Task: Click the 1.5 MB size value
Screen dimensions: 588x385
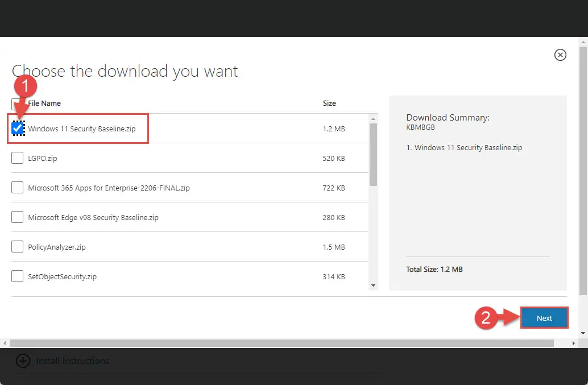Action: 334,247
